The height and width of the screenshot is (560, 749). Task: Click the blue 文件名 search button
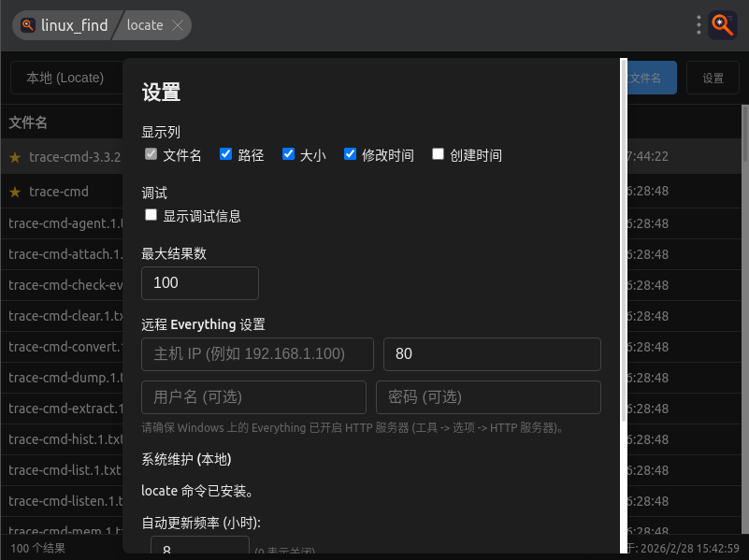[652, 78]
